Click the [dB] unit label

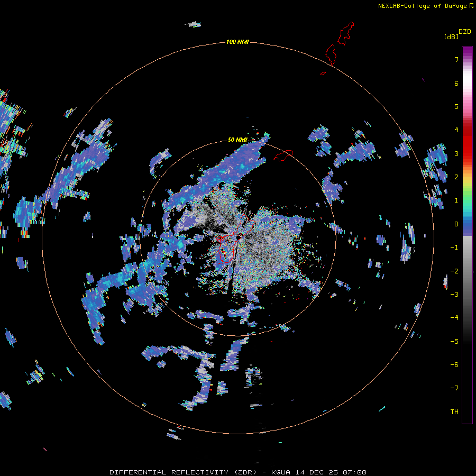(451, 36)
